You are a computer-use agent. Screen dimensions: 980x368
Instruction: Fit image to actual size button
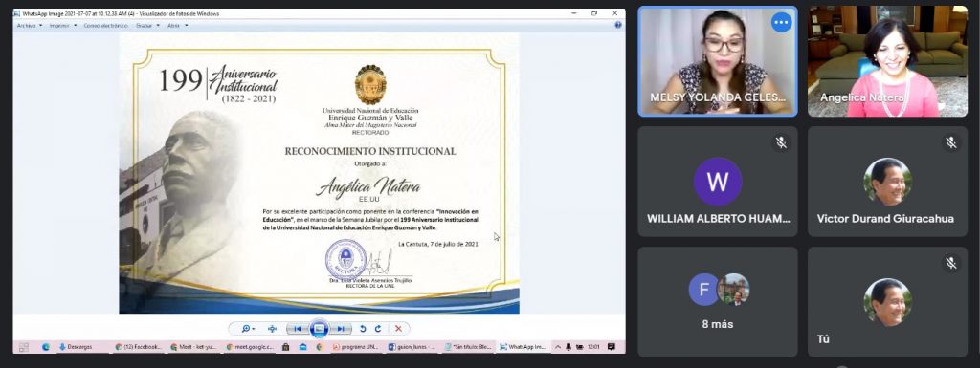[x=272, y=329]
